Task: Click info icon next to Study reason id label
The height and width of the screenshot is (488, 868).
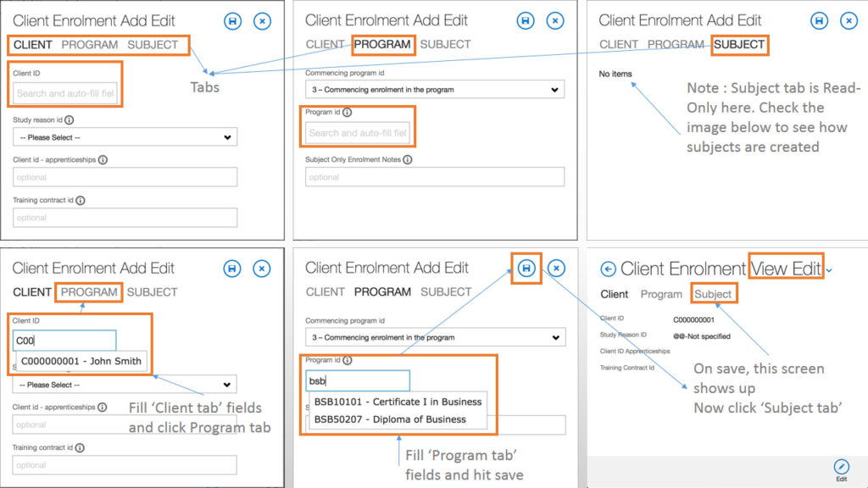Action: click(x=69, y=120)
